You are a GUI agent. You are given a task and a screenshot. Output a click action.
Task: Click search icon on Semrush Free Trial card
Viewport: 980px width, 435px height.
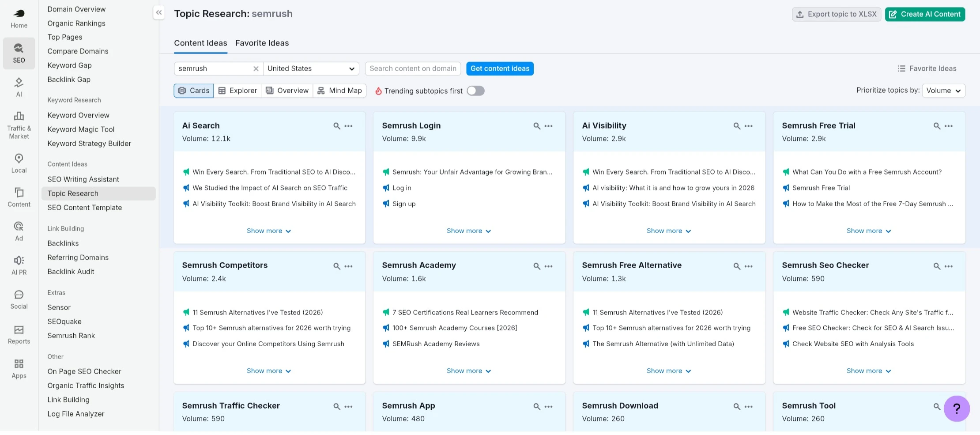point(937,126)
